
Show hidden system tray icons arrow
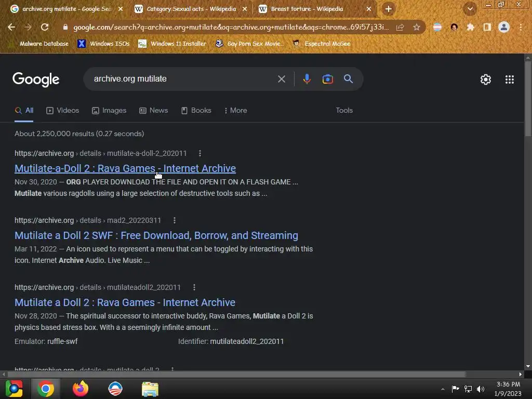443,389
